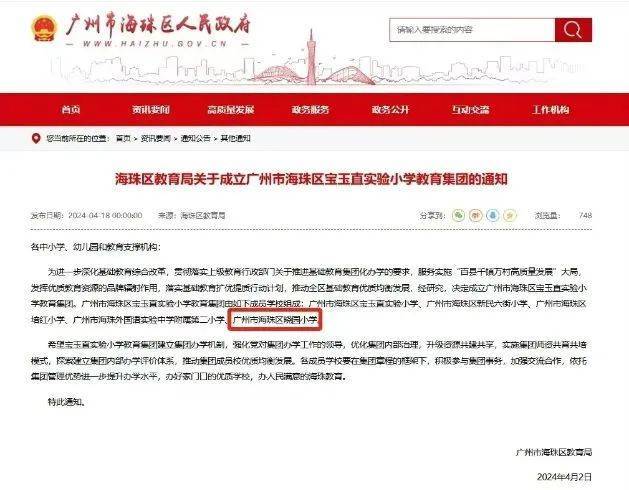
Task: Click the location pin breadcrumb icon
Action: (36, 138)
